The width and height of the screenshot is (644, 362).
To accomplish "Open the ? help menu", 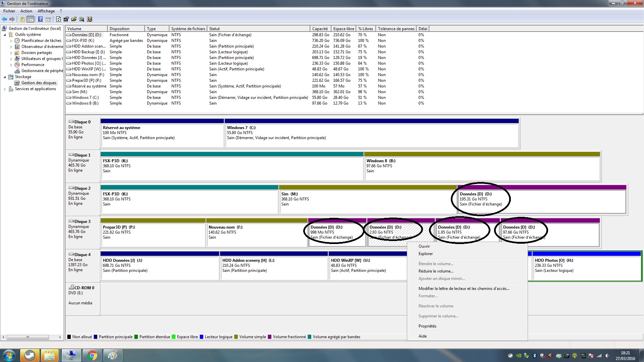I will pos(61,11).
